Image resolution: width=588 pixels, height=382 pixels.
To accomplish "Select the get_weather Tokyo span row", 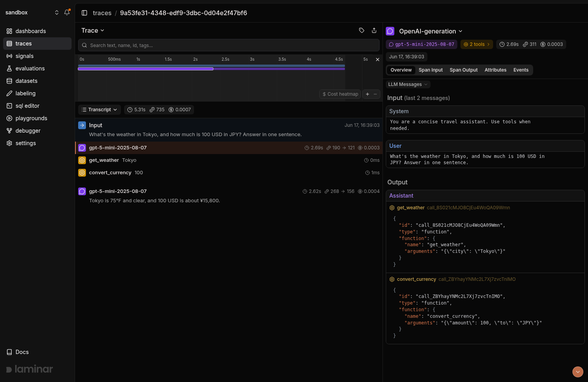I will [x=229, y=160].
